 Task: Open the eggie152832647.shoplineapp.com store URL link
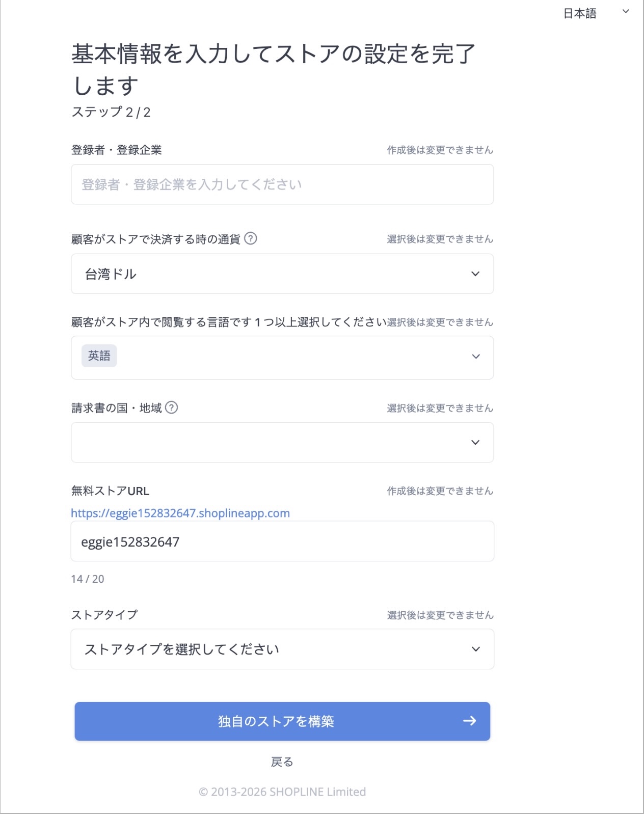180,513
